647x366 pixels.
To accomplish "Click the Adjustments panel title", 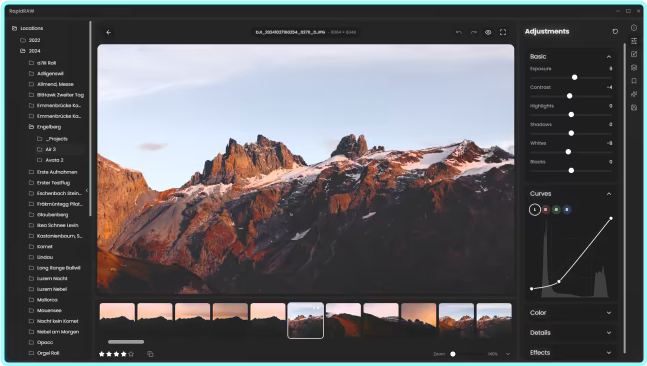I will coord(547,31).
